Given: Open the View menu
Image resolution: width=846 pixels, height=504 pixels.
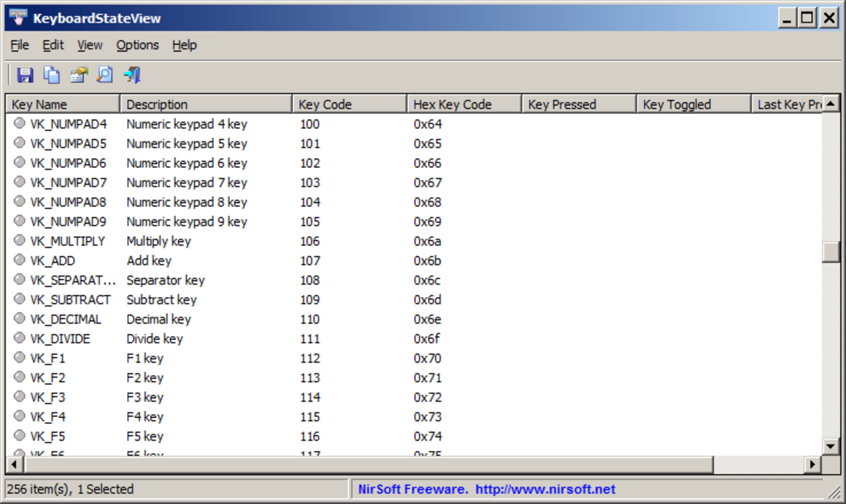Looking at the screenshot, I should pyautogui.click(x=90, y=45).
